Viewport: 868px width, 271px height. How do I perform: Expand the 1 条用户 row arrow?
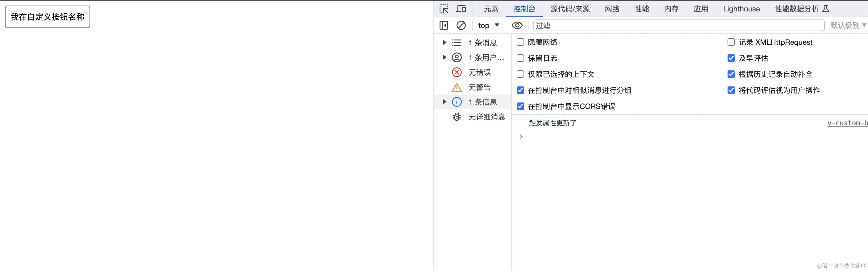444,57
